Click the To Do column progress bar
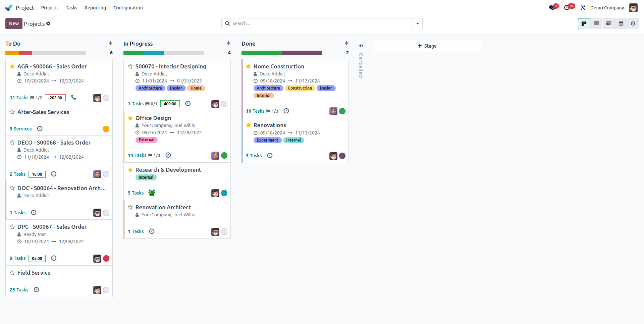Image resolution: width=644 pixels, height=324 pixels. (46, 53)
